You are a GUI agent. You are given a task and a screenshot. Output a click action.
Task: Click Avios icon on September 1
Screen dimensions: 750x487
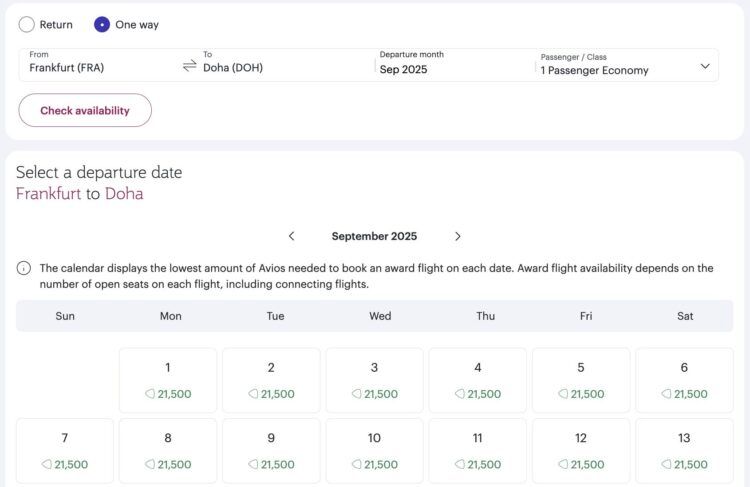coord(150,394)
